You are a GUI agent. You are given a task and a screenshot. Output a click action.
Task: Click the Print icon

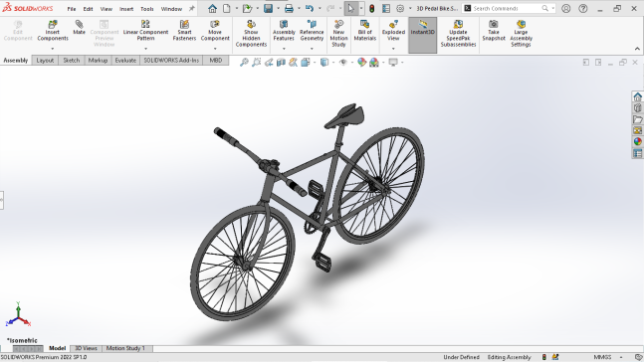click(289, 8)
